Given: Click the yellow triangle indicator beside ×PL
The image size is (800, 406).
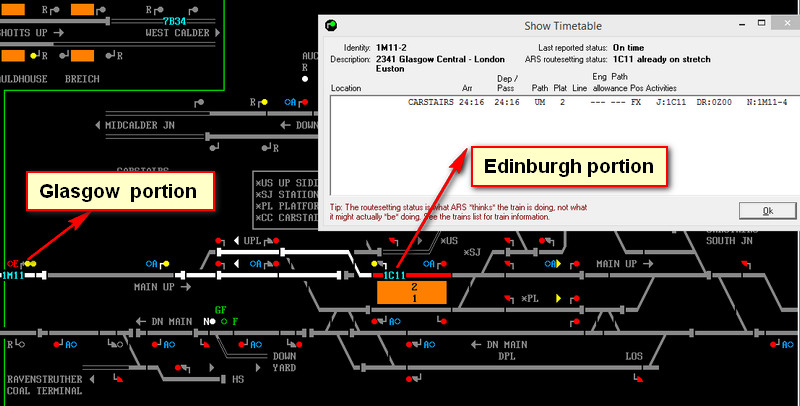Looking at the screenshot, I should 558,298.
